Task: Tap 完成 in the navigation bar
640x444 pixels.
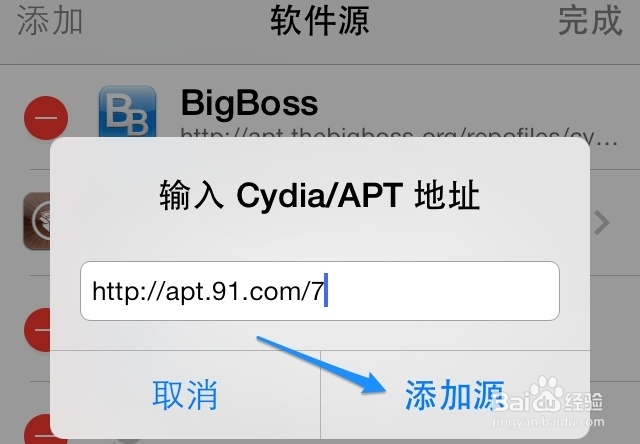Action: pos(590,20)
